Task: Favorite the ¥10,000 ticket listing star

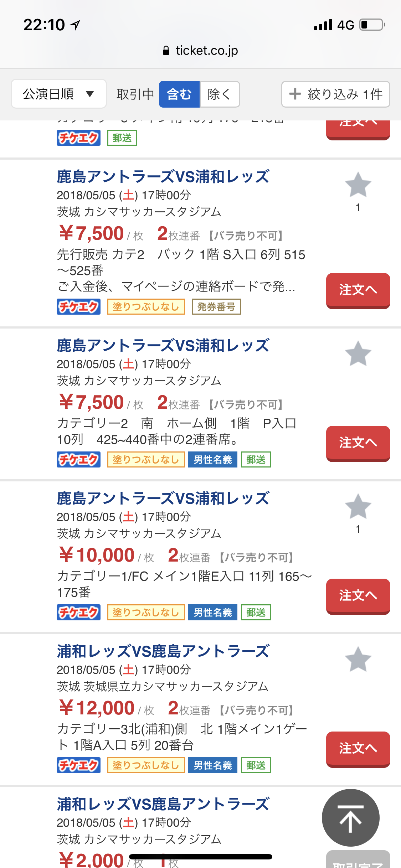Action: coord(358,506)
